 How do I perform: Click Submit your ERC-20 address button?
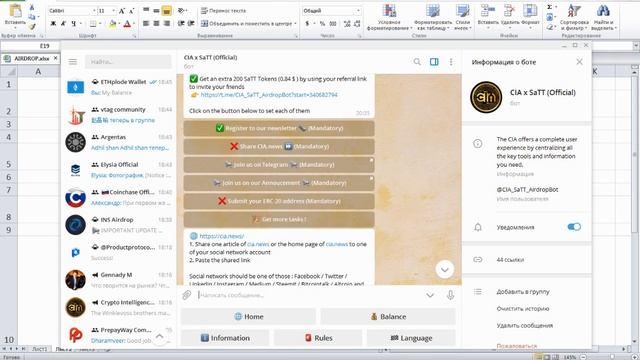coord(279,201)
